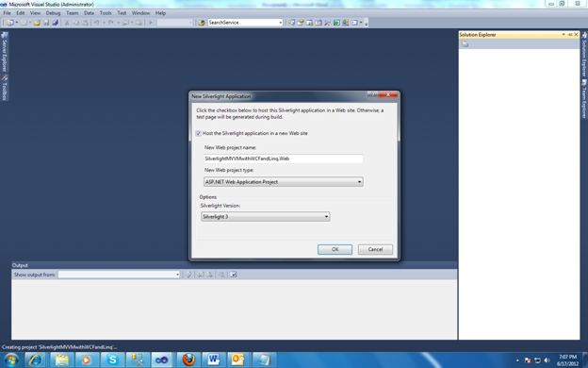This screenshot has height=368, width=588.
Task: Click the taskbar clock showing 7:07 PM
Action: pos(567,360)
